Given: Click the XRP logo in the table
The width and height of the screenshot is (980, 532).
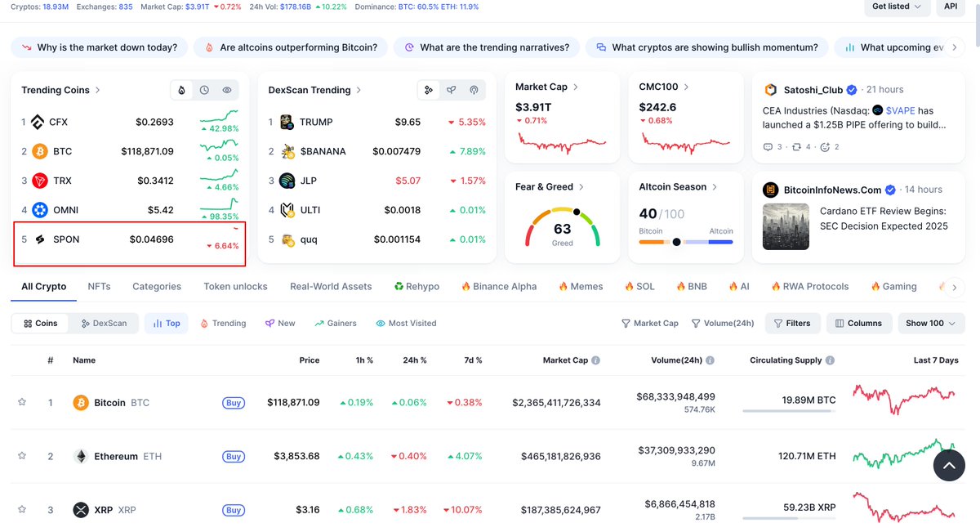Looking at the screenshot, I should click(x=80, y=510).
